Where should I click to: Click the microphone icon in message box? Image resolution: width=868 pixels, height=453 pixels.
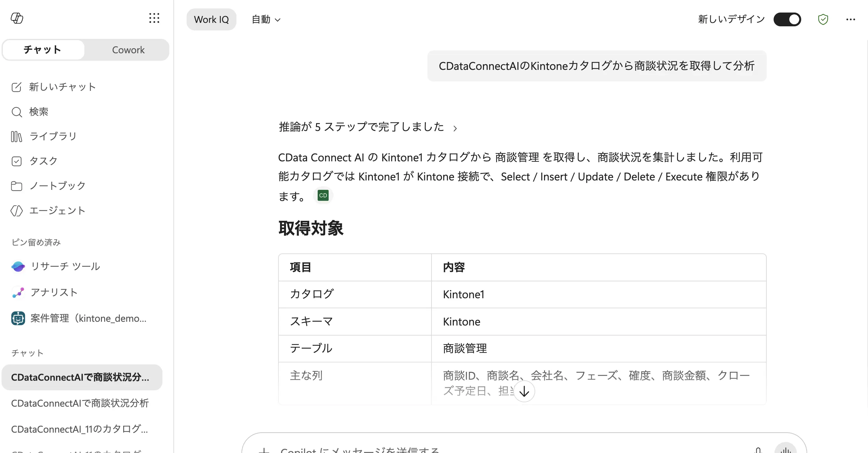[758, 450]
